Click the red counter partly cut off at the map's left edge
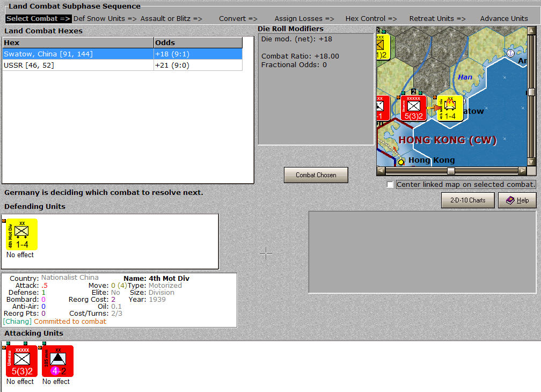541x392 pixels. tap(383, 108)
